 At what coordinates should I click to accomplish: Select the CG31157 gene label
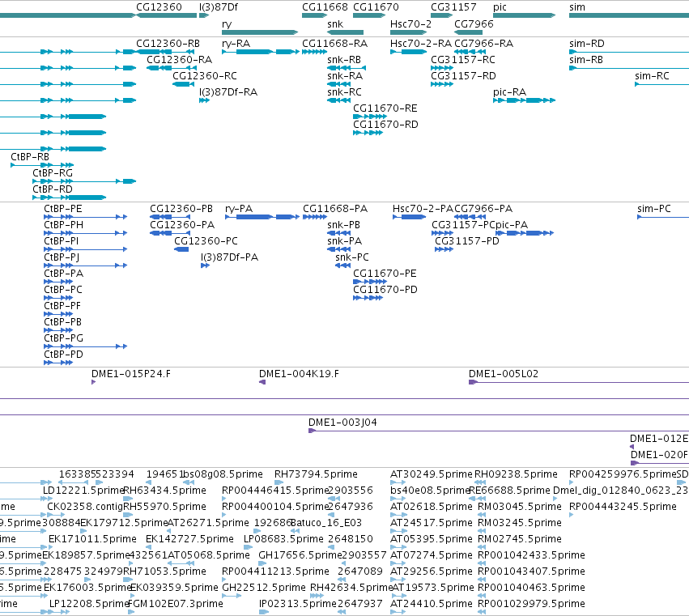(x=453, y=7)
